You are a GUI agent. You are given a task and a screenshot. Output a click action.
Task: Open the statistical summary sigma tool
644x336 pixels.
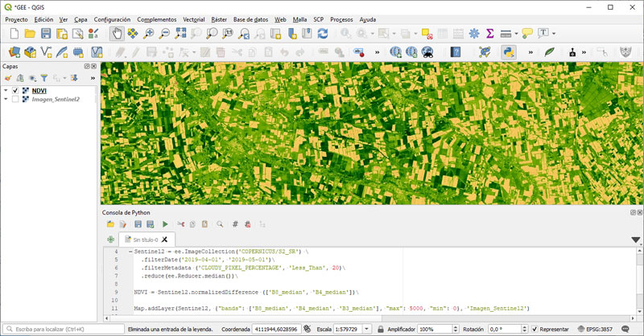coord(489,34)
